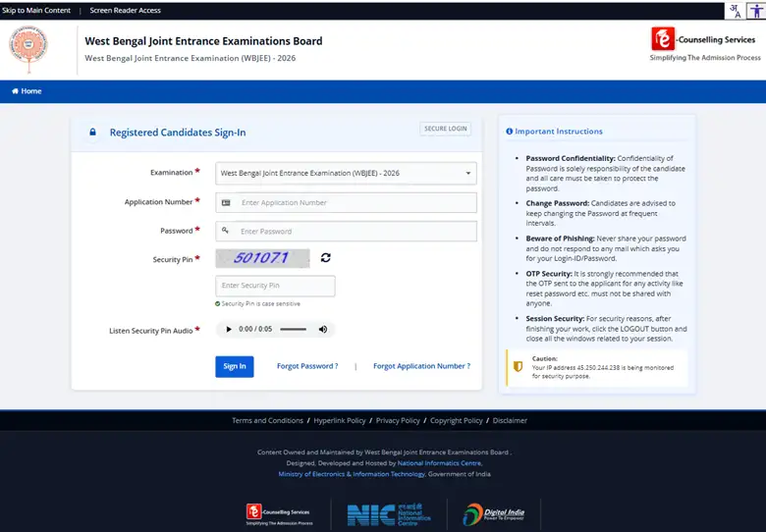Viewport: 766px width, 532px height.
Task: Click the info icon beside Important Instructions
Action: [x=510, y=132]
